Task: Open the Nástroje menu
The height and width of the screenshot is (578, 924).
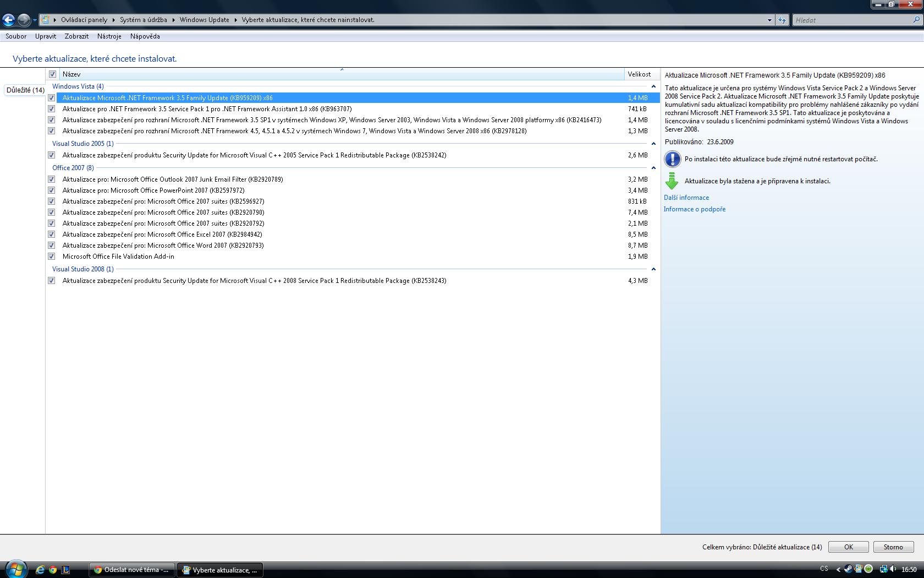Action: pos(109,36)
